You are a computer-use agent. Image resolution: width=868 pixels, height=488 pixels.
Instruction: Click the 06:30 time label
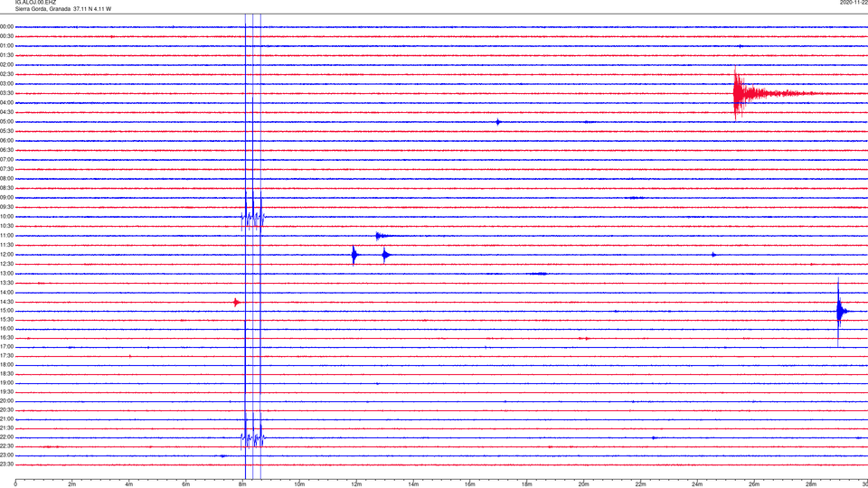tap(6, 150)
